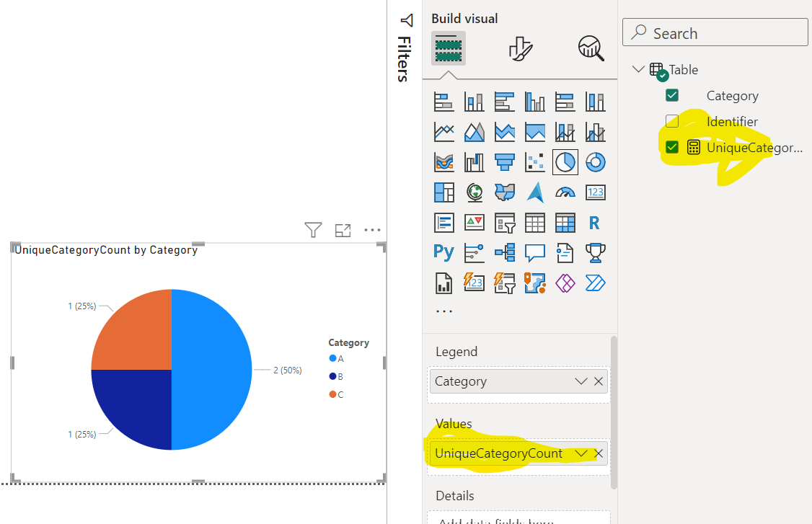Pick the KPI visual
This screenshot has height=524, width=812.
(x=474, y=223)
